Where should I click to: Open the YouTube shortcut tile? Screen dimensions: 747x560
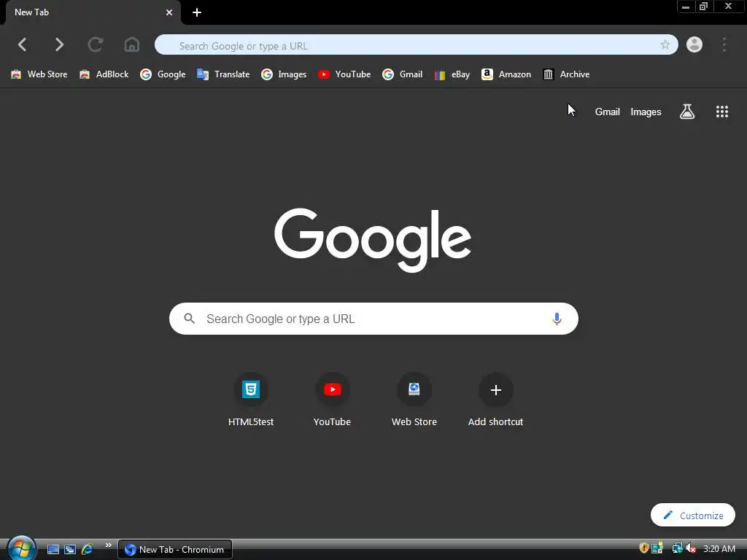(x=332, y=400)
